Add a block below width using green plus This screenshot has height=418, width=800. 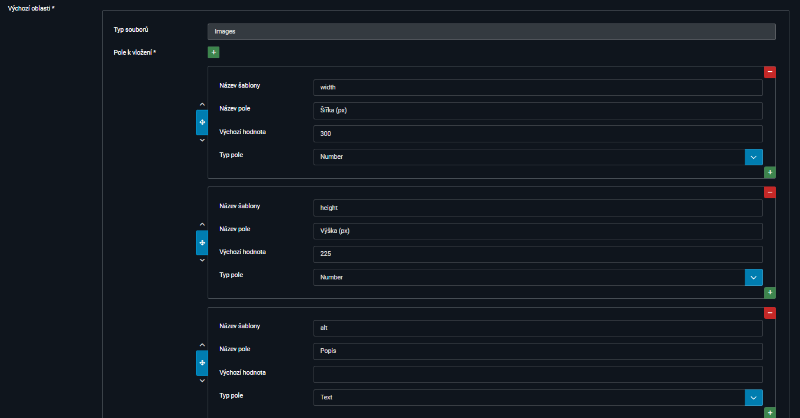pyautogui.click(x=769, y=172)
